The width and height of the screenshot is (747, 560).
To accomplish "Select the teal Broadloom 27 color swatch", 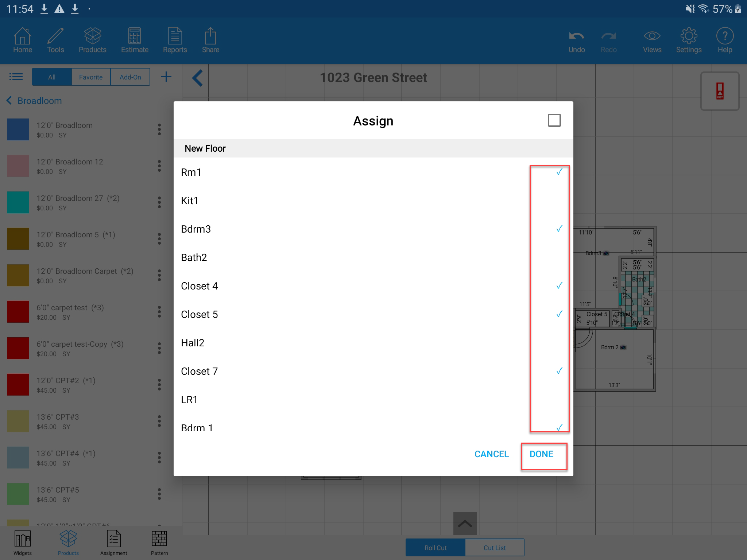I will point(18,202).
